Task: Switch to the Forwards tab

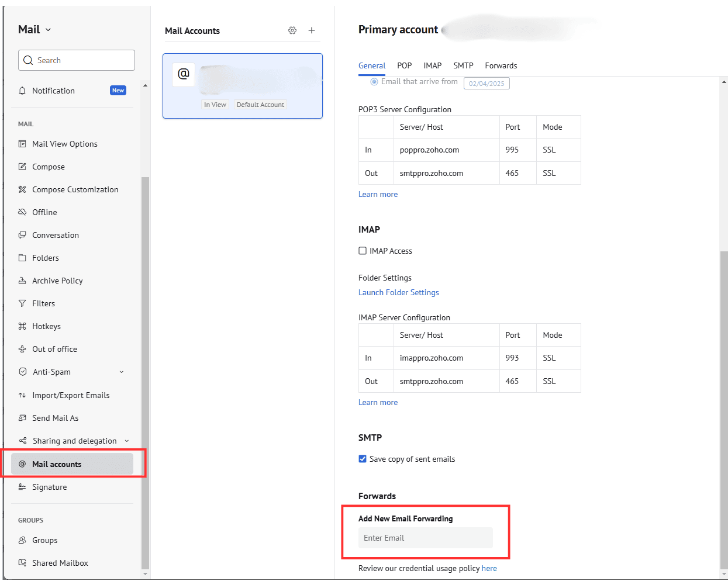Action: (x=501, y=65)
